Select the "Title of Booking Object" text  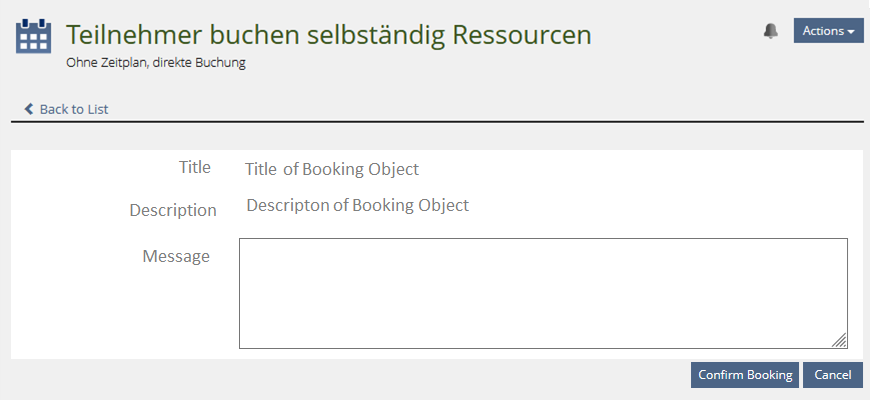click(x=332, y=169)
